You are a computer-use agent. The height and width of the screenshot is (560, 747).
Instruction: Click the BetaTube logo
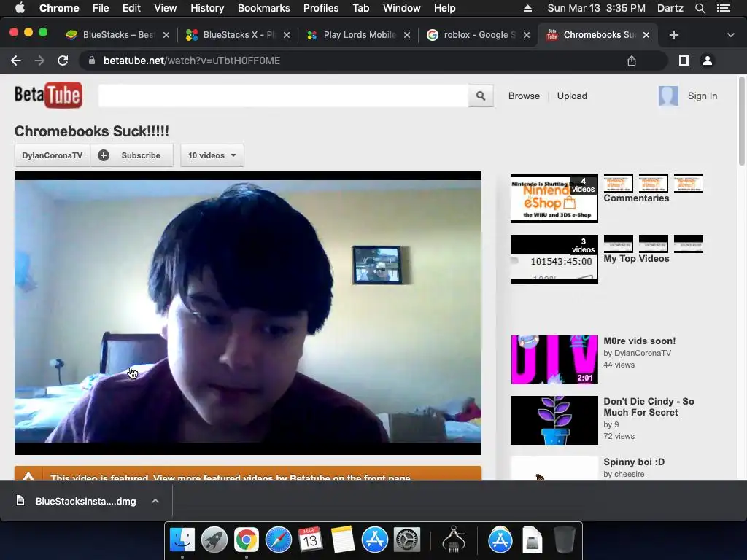pos(48,96)
